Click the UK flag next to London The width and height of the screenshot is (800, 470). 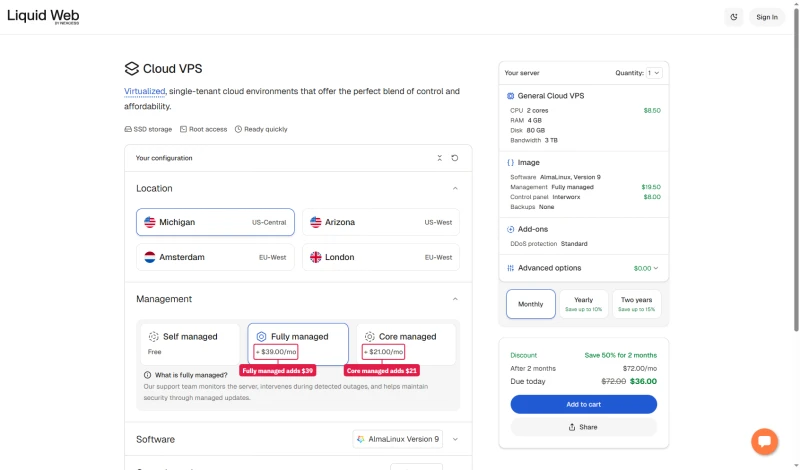316,257
